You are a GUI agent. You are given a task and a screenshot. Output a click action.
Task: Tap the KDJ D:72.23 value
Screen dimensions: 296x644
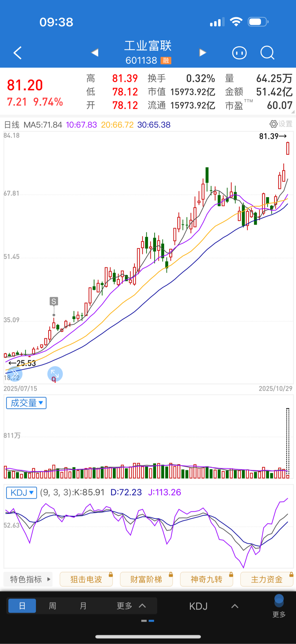pyautogui.click(x=126, y=492)
